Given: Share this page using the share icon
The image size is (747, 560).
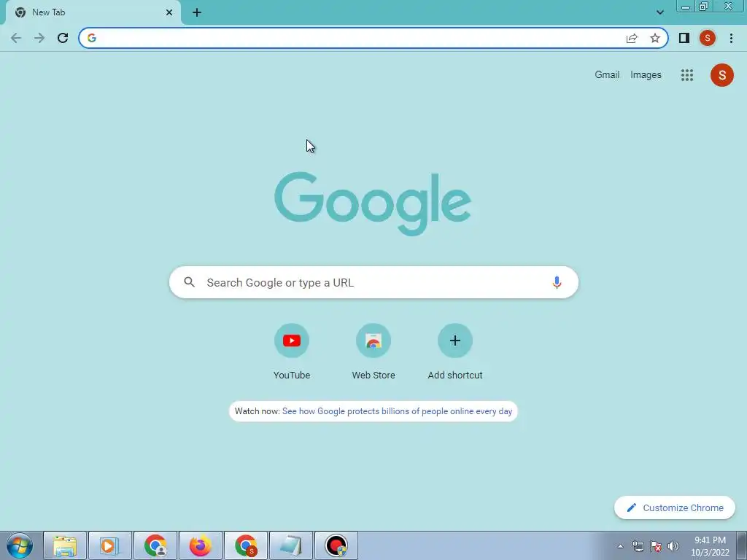Looking at the screenshot, I should [x=632, y=38].
